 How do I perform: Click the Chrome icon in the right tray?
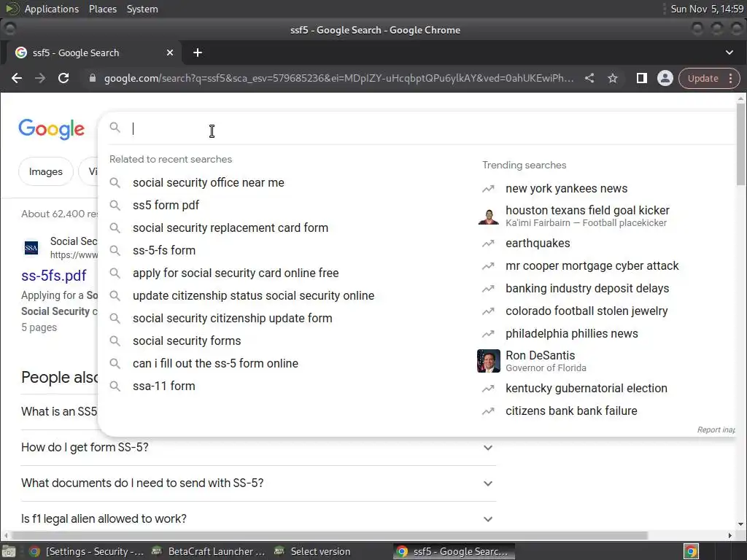(x=691, y=551)
